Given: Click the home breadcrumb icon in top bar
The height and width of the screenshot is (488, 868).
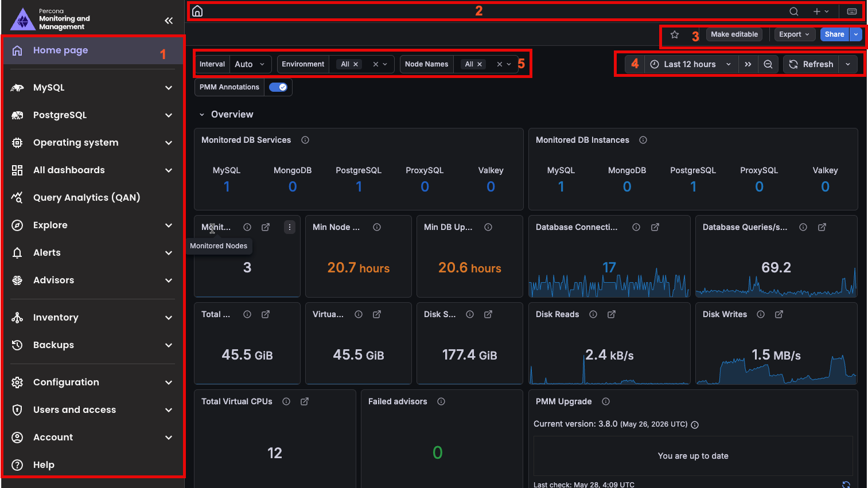Looking at the screenshot, I should point(197,11).
